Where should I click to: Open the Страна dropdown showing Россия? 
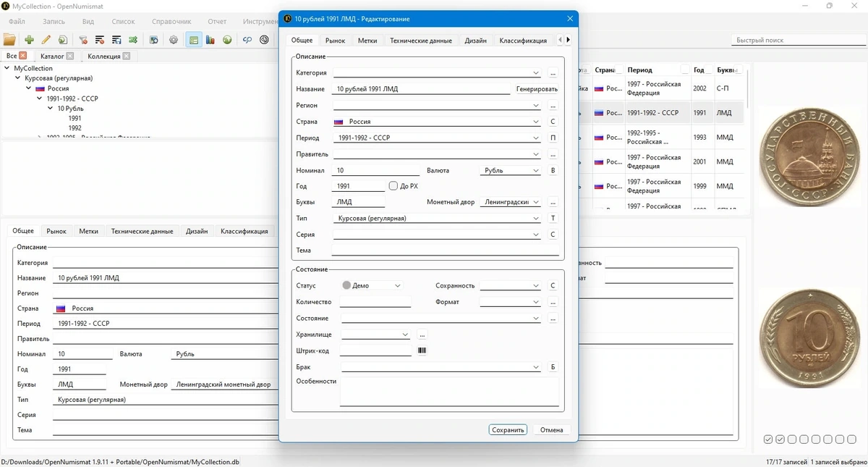[437, 122]
